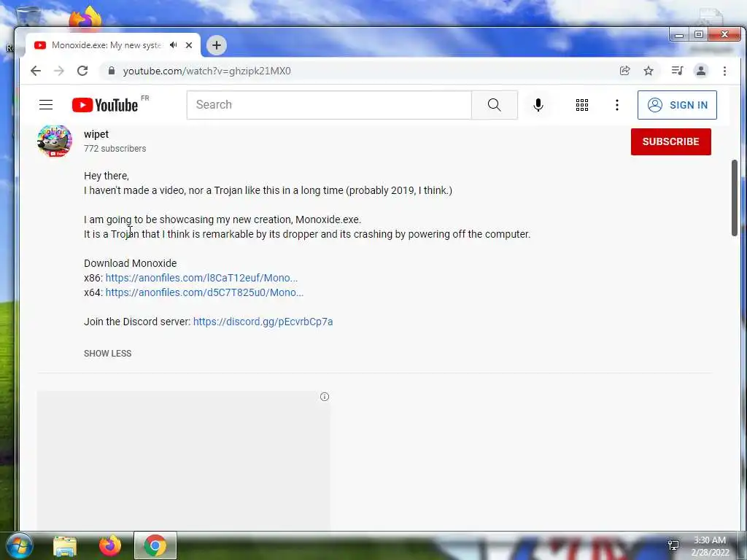
Task: Click the magnifying glass search button
Action: (x=495, y=105)
